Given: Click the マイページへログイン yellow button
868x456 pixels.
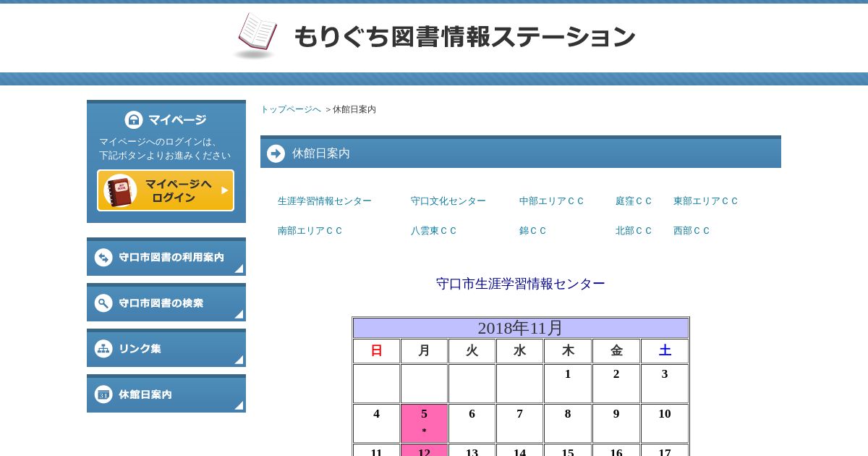Looking at the screenshot, I should [166, 190].
